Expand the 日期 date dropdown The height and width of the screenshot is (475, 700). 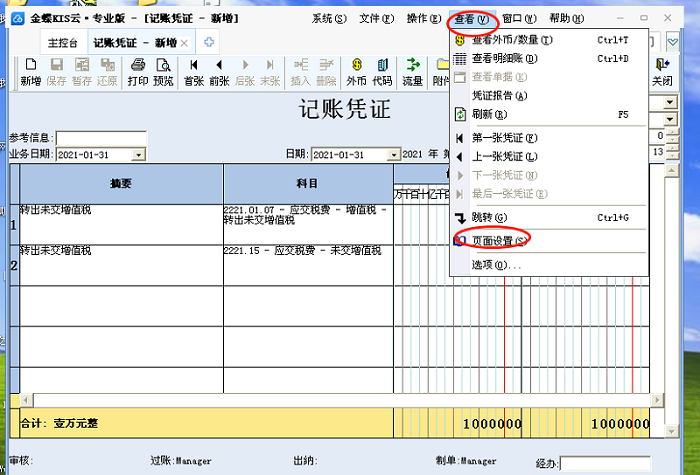[394, 155]
